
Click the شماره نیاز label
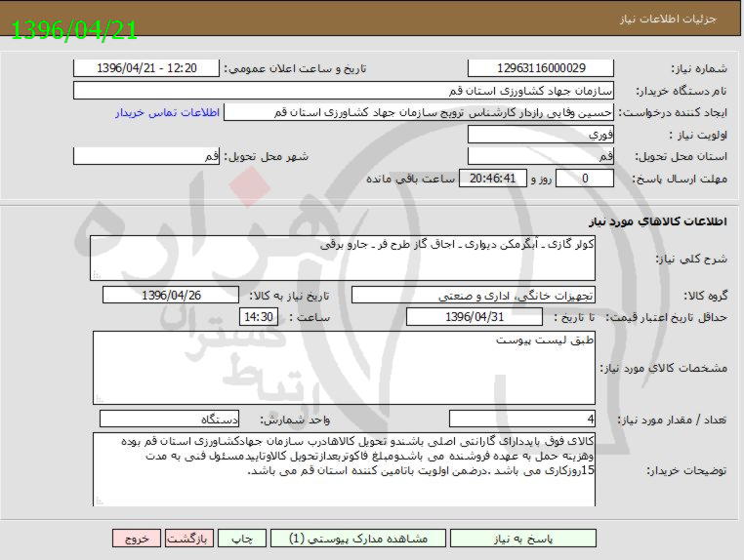point(699,68)
